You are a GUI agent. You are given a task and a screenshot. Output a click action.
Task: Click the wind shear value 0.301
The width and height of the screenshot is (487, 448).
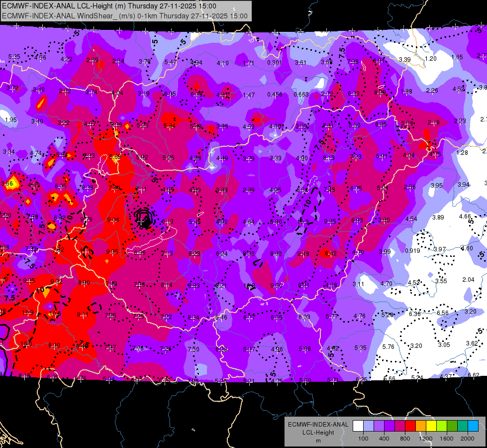coord(275,63)
